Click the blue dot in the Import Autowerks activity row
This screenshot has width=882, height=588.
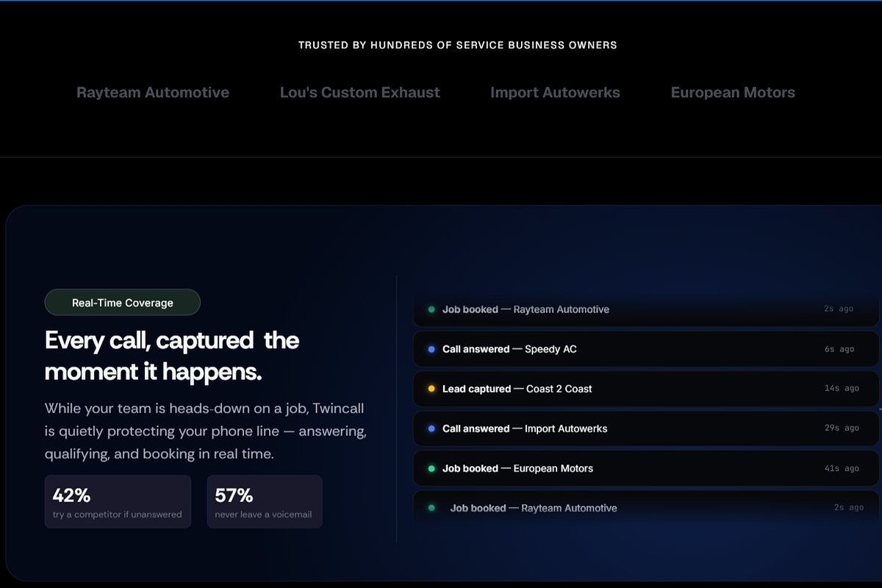click(431, 429)
